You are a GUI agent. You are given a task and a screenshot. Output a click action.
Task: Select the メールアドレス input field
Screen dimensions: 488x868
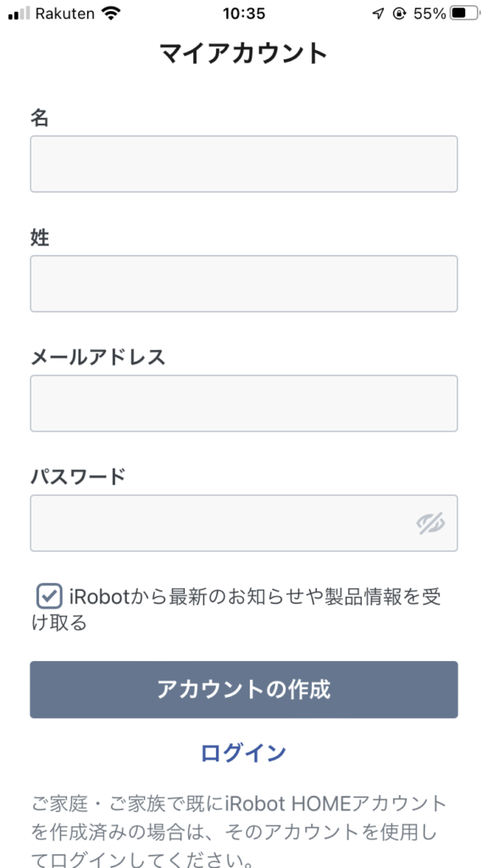pos(244,403)
